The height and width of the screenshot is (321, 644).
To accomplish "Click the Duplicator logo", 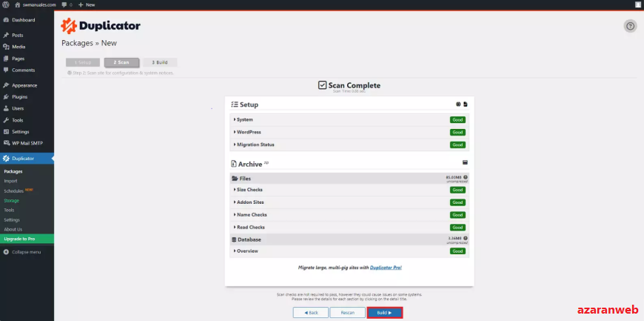I will [x=101, y=26].
